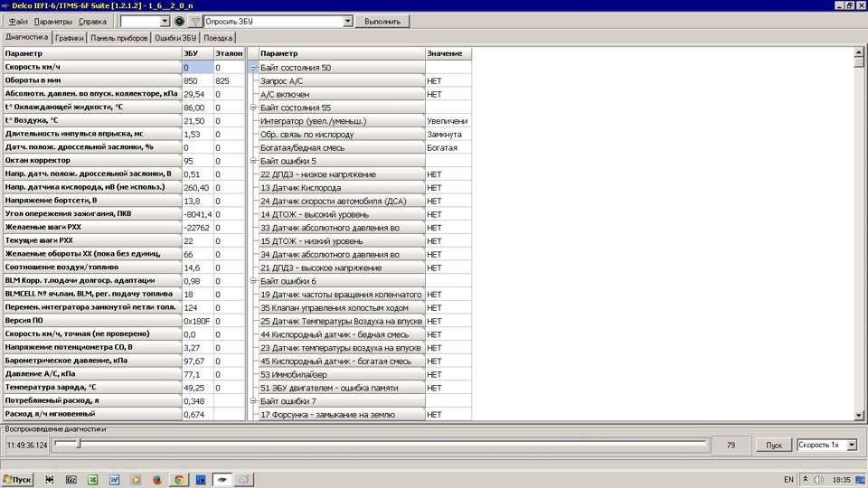The width and height of the screenshot is (868, 488).
Task: Click the scrollbar down arrow in the right panel
Action: [859, 415]
